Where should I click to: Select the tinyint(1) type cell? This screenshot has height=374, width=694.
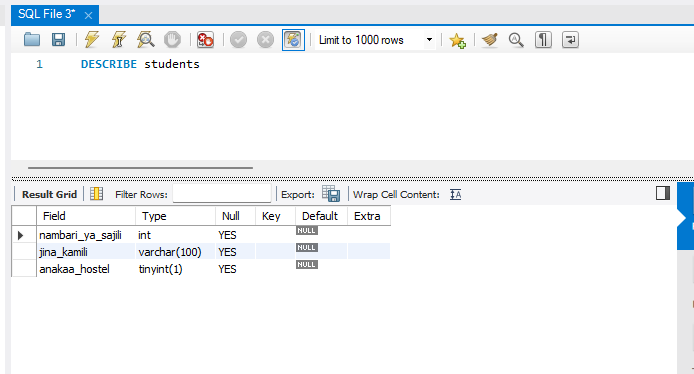(x=175, y=269)
